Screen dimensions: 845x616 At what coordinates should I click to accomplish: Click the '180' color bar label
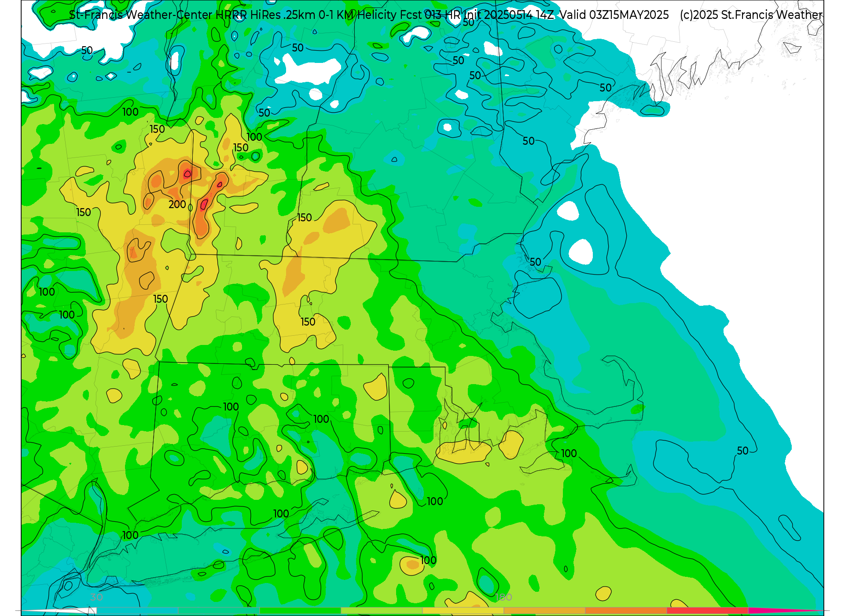503,597
